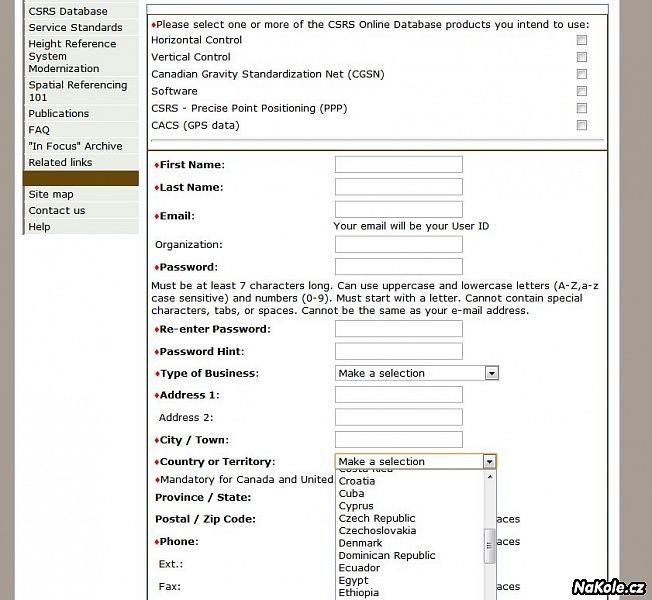652x600 pixels.
Task: Focus the Password Hint field
Action: (399, 351)
